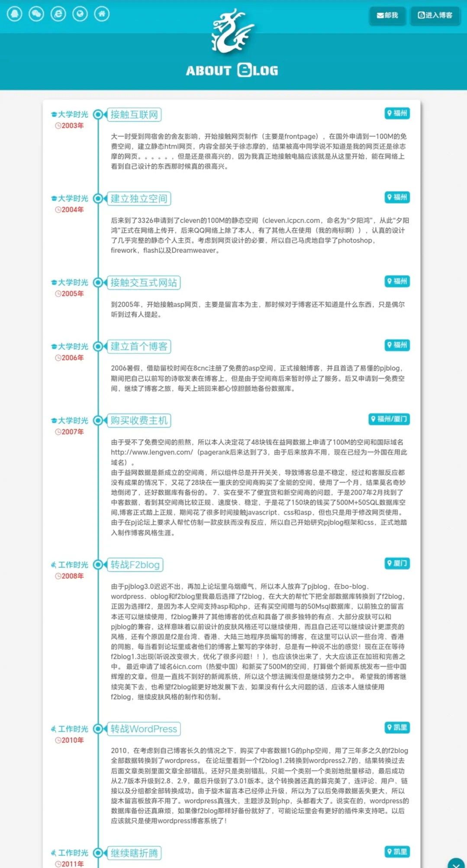Viewport: 467px width, 868px height.
Task: Click the 转战F2blog entry title
Action: (135, 565)
